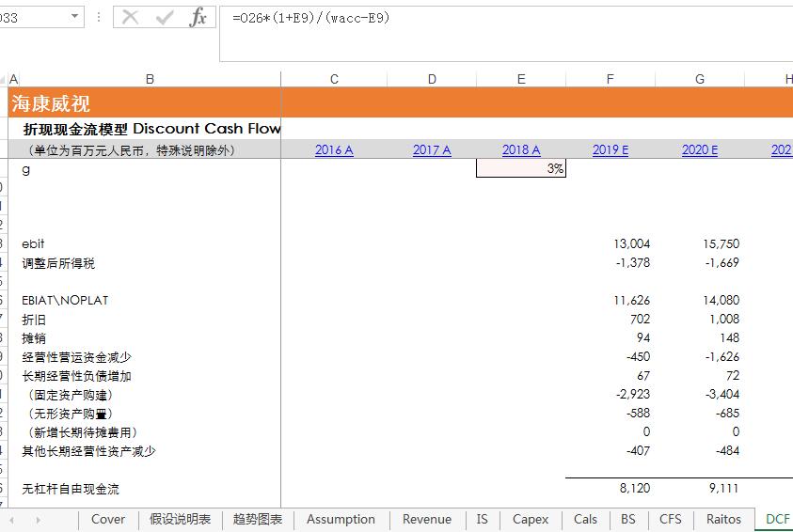Open the 2017 A link
Image resolution: width=793 pixels, height=532 pixels.
pyautogui.click(x=432, y=150)
